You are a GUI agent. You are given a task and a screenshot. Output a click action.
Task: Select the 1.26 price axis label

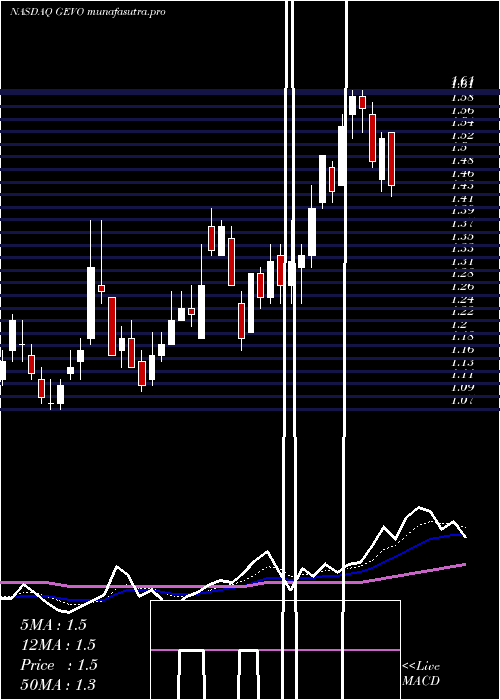pos(463,287)
